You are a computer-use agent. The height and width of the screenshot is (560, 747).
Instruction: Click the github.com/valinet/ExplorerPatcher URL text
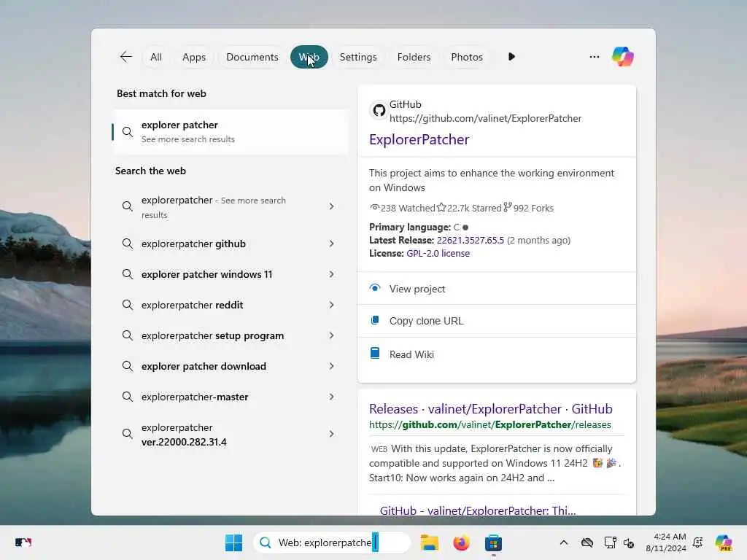[485, 118]
